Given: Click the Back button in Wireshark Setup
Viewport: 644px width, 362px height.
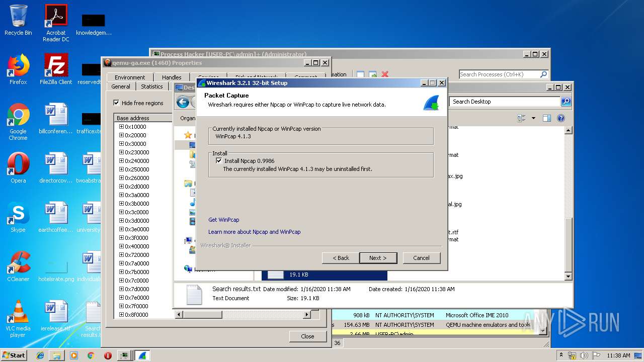Looking at the screenshot, I should pos(341,258).
